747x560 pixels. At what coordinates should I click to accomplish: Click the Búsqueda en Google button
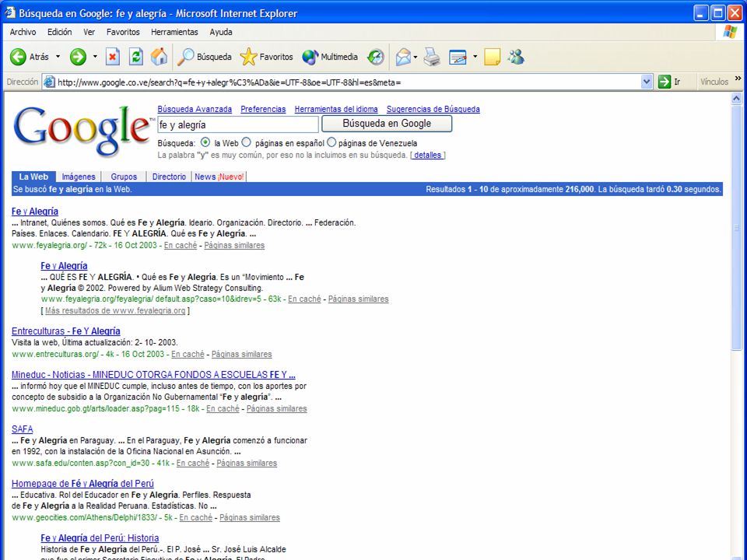(387, 124)
